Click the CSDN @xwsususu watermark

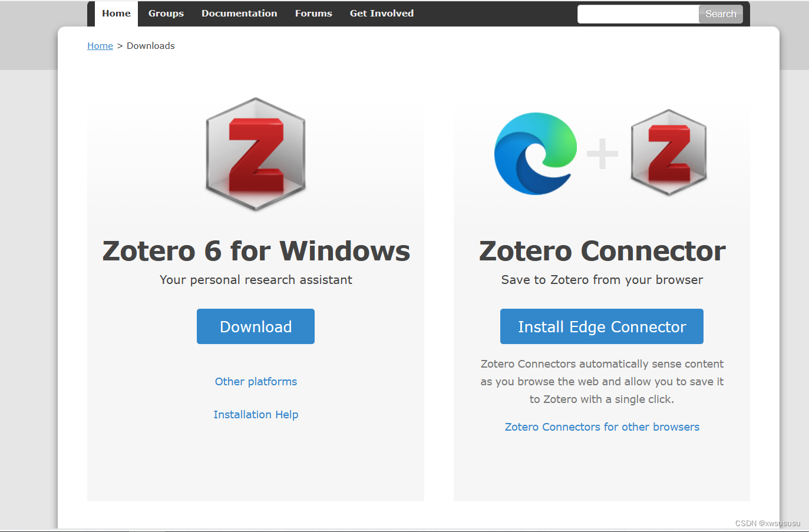click(767, 523)
